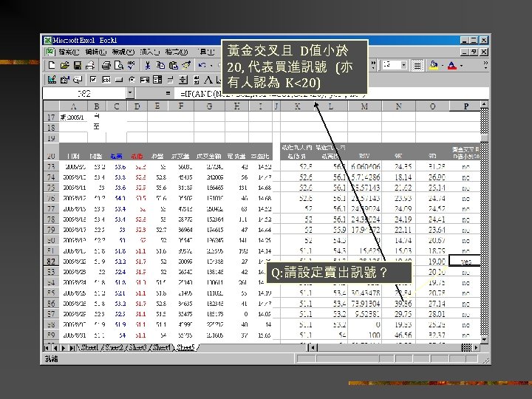
Task: Jump to first sheet tab navigation arrow
Action: click(x=47, y=348)
